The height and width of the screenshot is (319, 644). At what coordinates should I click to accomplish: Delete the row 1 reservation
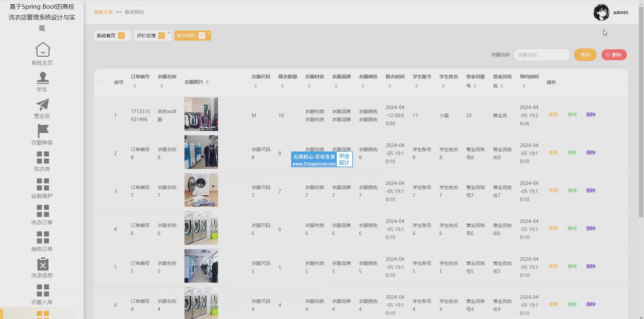[591, 115]
